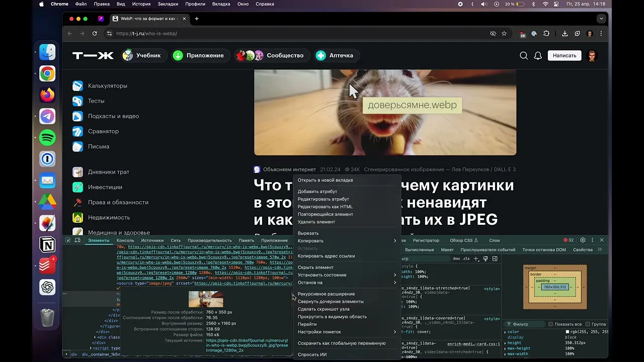The height and width of the screenshot is (362, 644).
Task: Click white color swatch in computed styles
Action: click(x=567, y=332)
